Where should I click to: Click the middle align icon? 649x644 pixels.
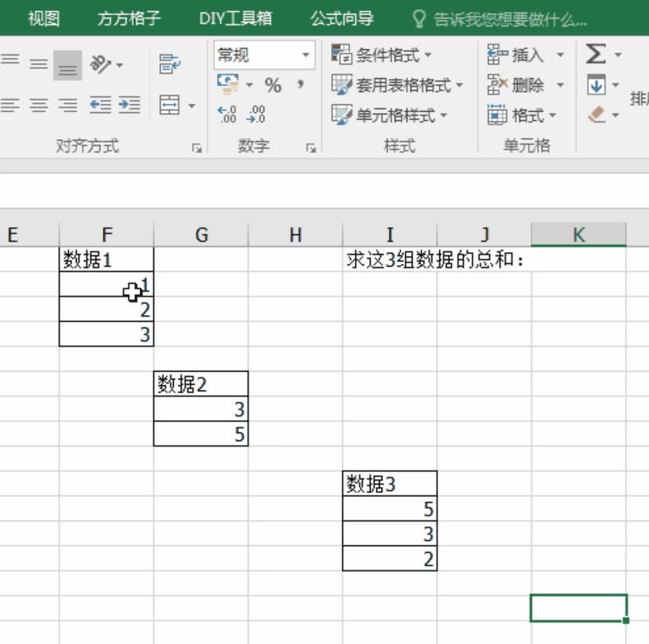coord(38,64)
